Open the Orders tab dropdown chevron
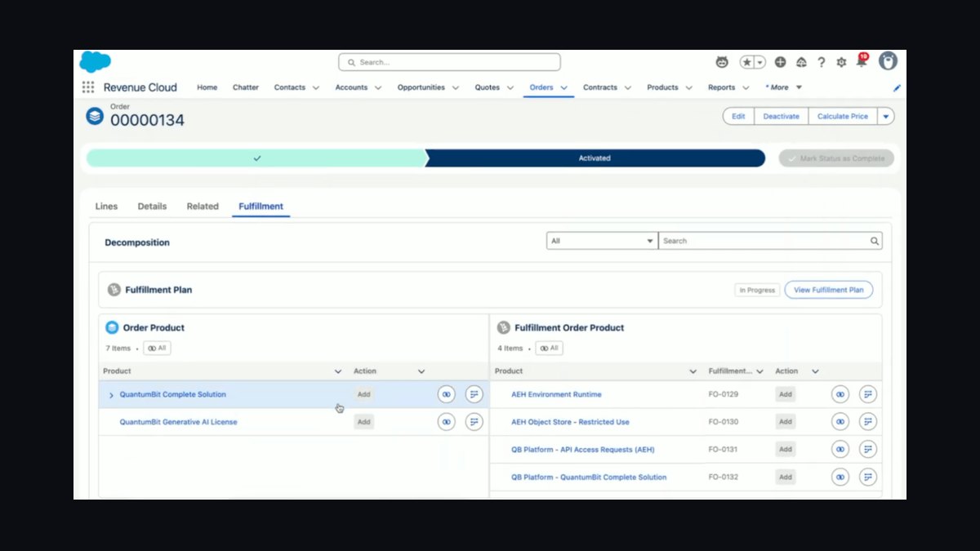Viewport: 980px width, 551px height. point(563,87)
